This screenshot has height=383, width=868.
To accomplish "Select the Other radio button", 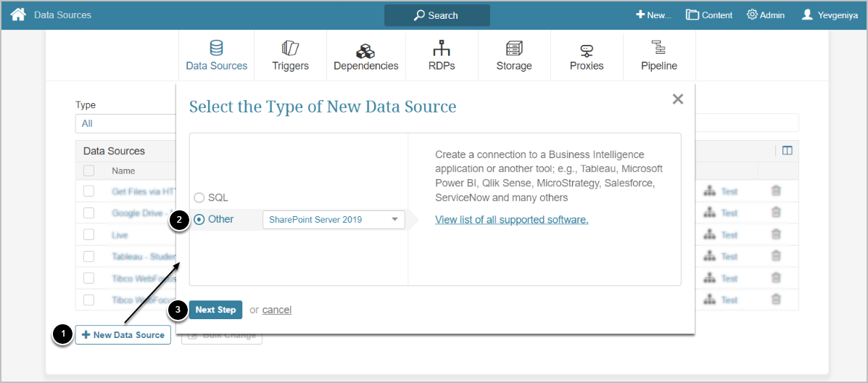I will coord(199,219).
